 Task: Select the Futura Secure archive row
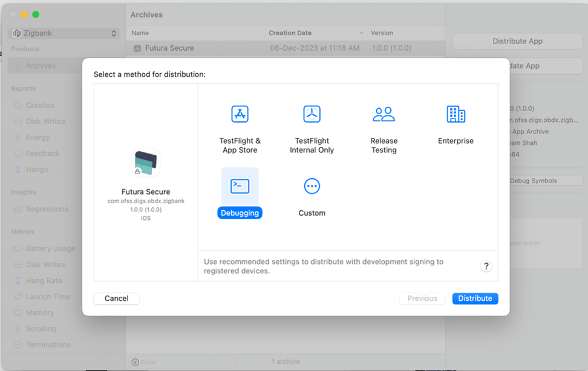(x=286, y=48)
